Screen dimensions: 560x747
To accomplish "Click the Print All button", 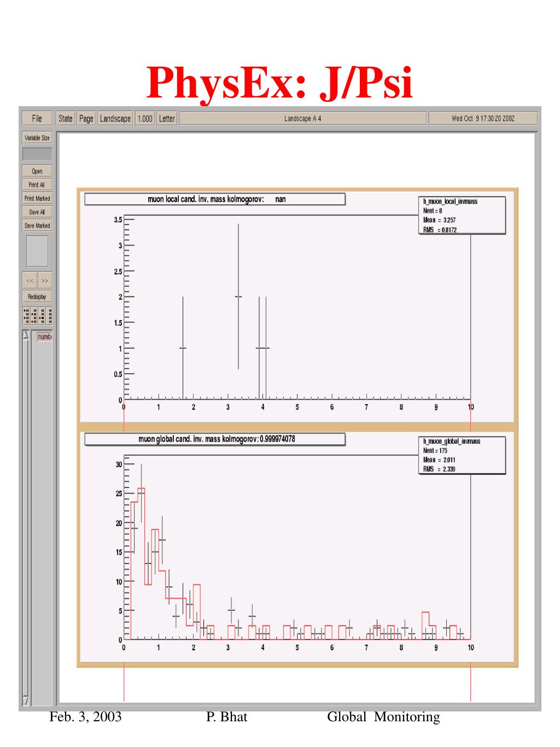I will (37, 185).
